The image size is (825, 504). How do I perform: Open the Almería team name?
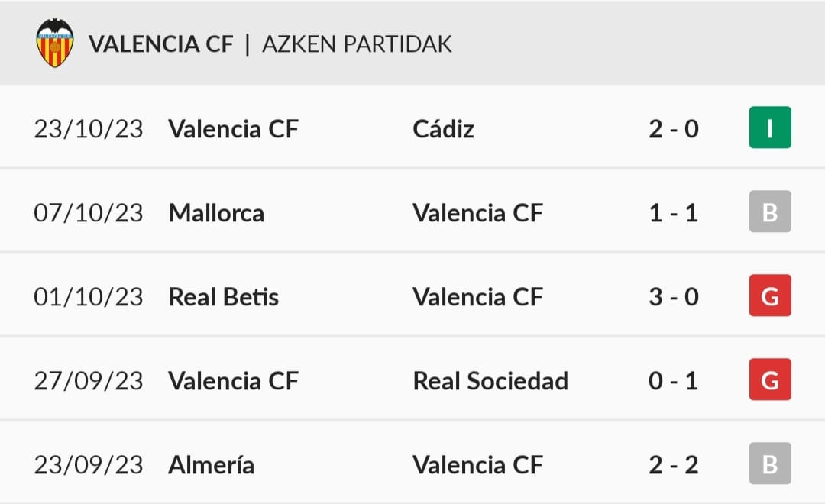[211, 465]
